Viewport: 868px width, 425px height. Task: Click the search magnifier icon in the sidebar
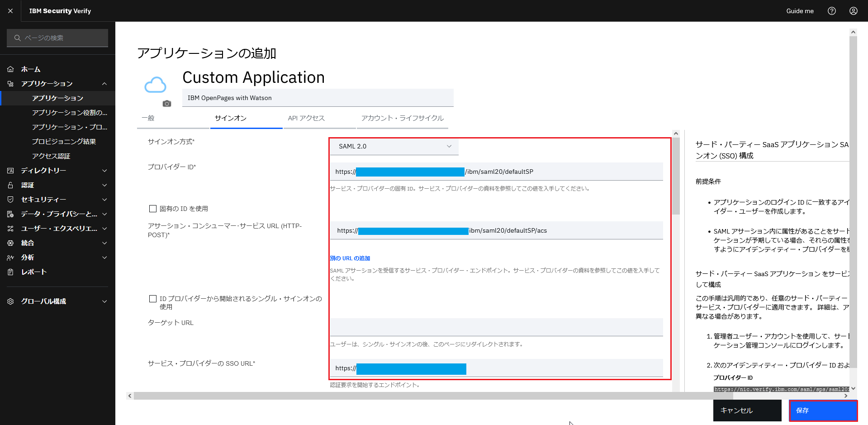18,38
